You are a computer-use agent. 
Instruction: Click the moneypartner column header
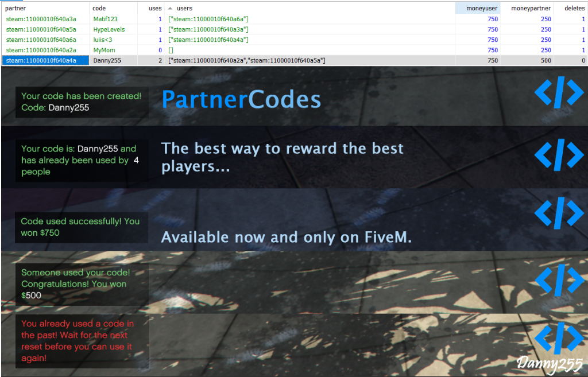pos(527,8)
